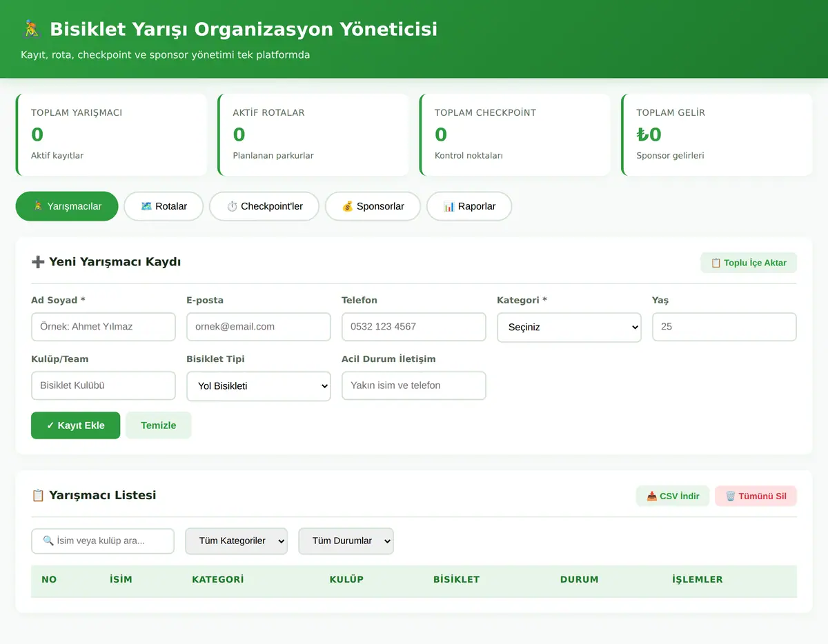Click the cyclist icon in the page header

click(32, 29)
